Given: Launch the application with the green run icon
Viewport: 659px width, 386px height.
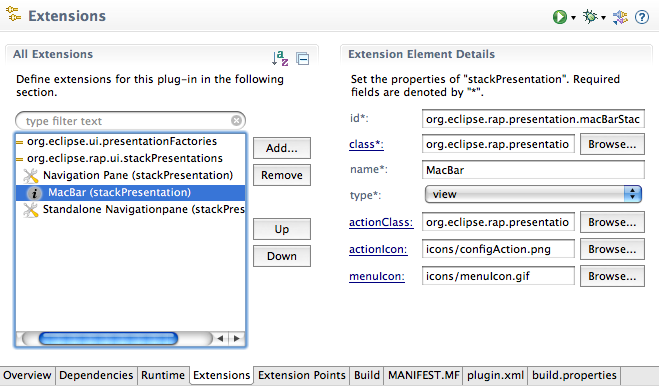Looking at the screenshot, I should tap(559, 17).
